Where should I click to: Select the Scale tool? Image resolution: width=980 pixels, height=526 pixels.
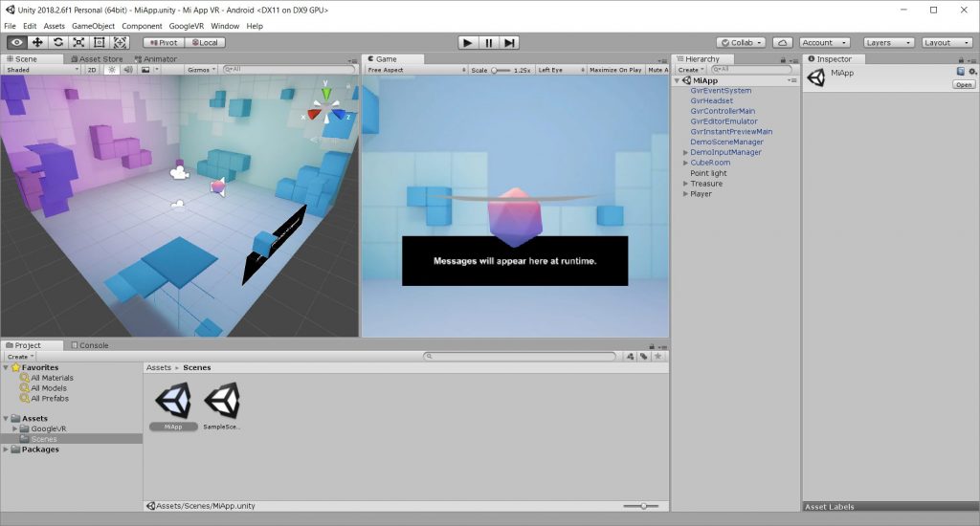click(x=78, y=42)
